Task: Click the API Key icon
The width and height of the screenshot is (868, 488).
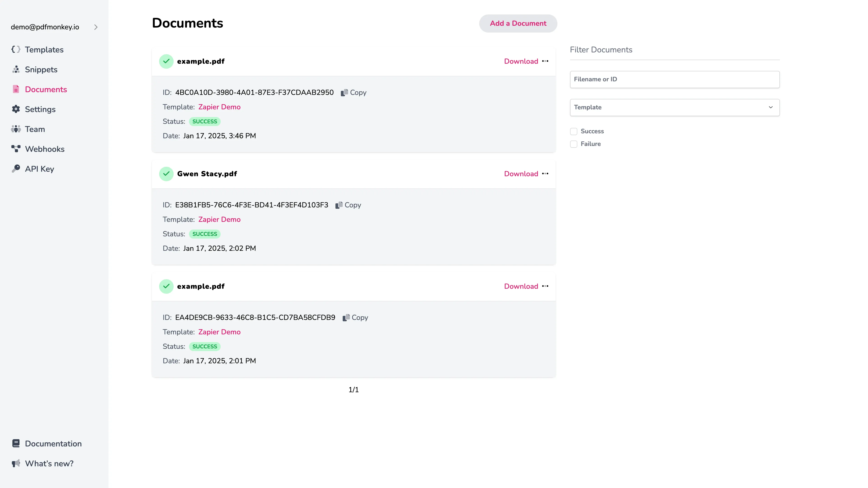Action: 16,168
